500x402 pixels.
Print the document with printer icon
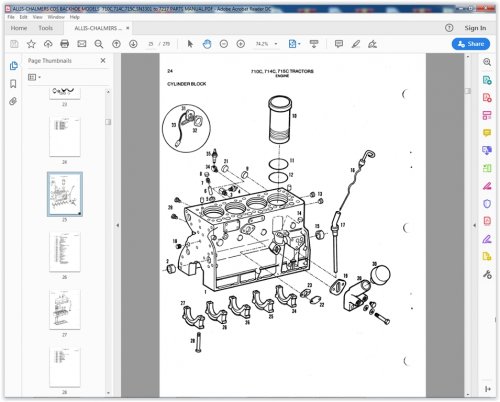tap(64, 44)
